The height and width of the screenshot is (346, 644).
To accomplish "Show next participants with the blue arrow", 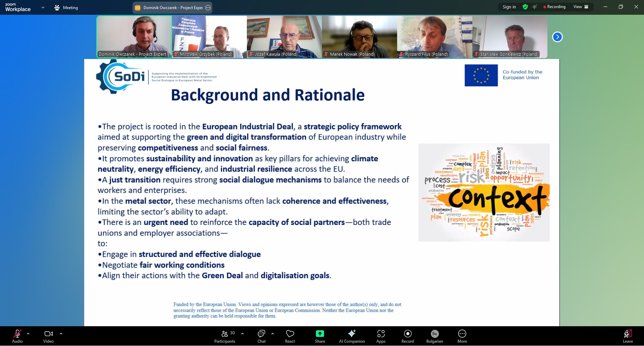I will pyautogui.click(x=557, y=37).
